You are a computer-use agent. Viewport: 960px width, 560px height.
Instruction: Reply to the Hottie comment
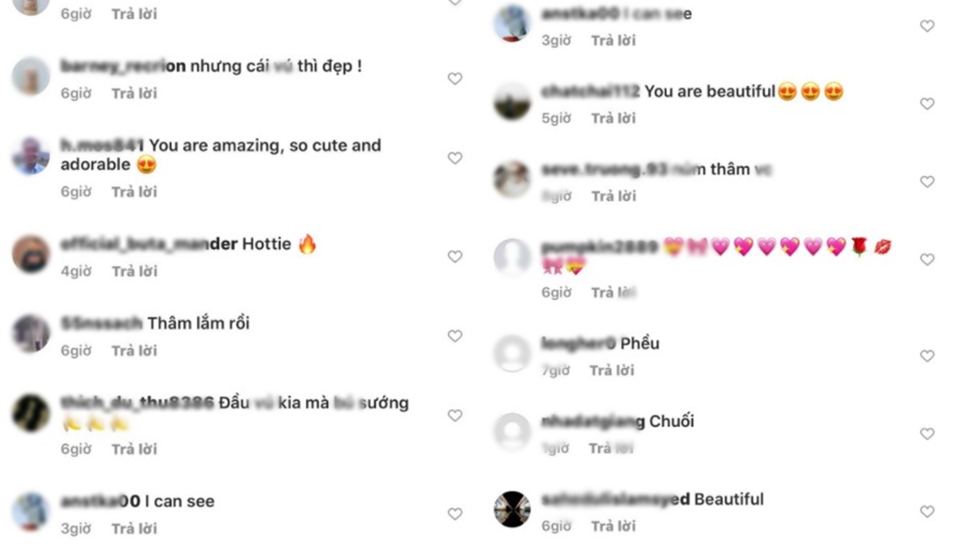(x=134, y=271)
